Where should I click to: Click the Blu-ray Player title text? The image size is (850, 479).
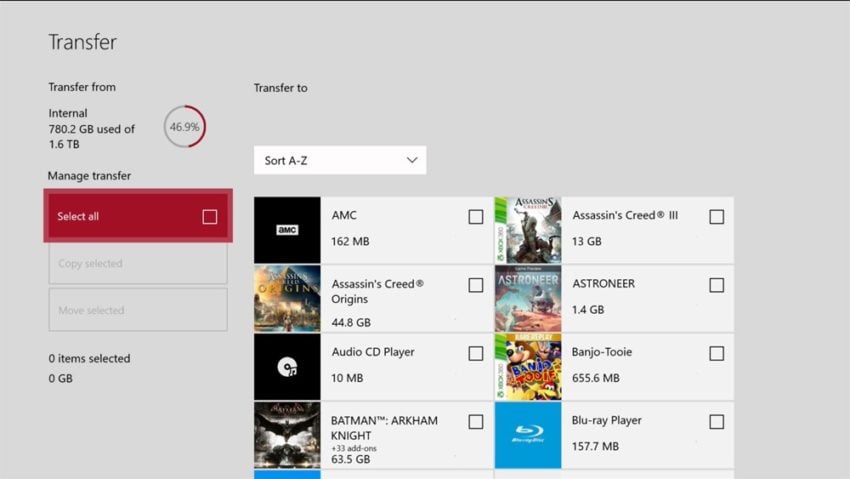click(x=607, y=420)
